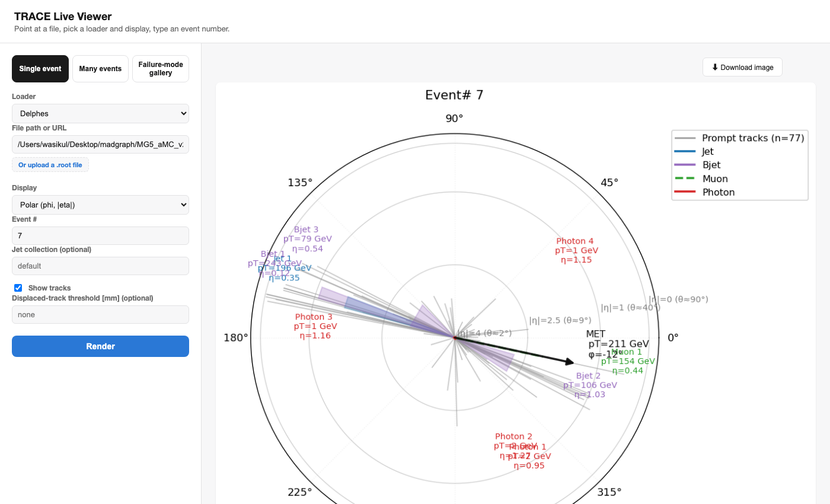Click the 315° axis tick label
The height and width of the screenshot is (504, 830).
click(x=609, y=492)
